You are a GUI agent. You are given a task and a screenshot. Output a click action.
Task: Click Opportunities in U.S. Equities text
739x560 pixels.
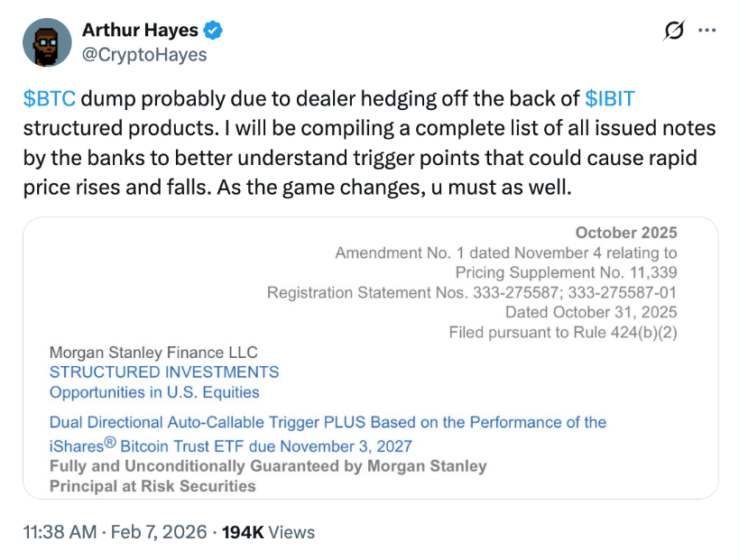(154, 392)
